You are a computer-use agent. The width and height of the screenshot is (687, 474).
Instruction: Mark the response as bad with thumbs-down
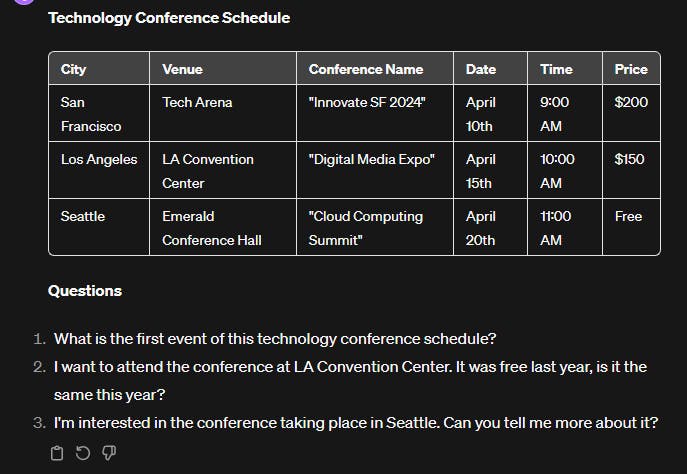(x=109, y=453)
